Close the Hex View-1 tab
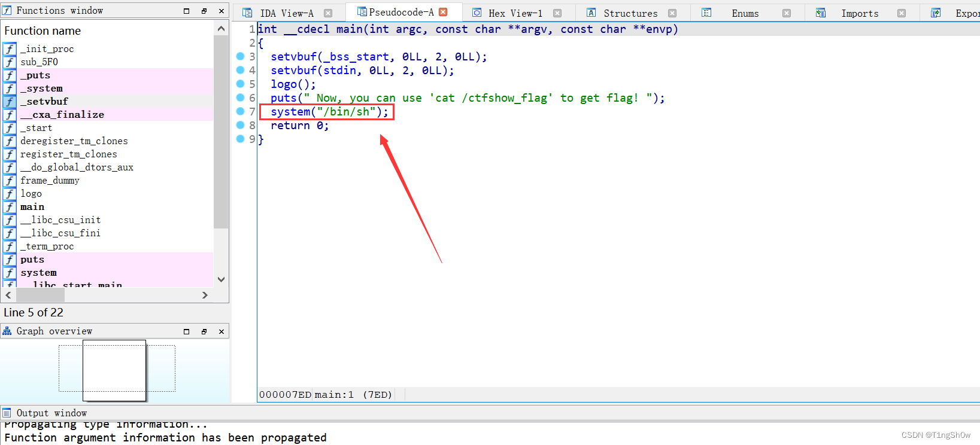This screenshot has width=980, height=445. point(557,13)
